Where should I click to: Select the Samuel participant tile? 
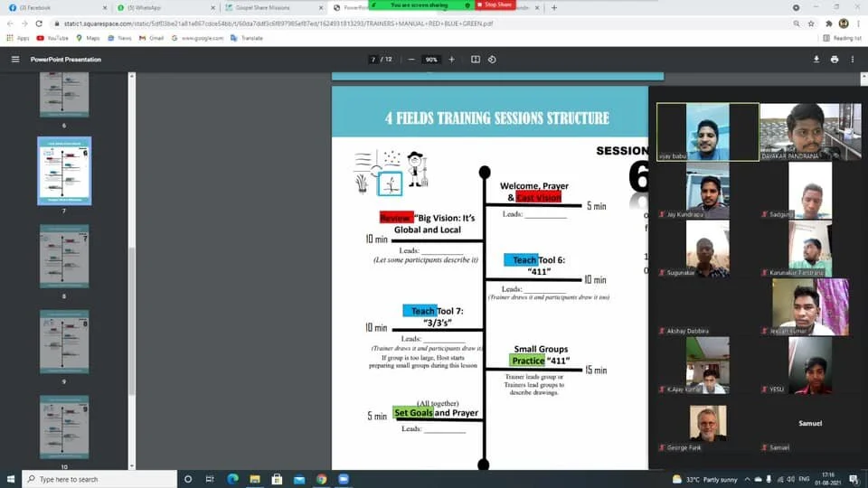click(x=810, y=424)
